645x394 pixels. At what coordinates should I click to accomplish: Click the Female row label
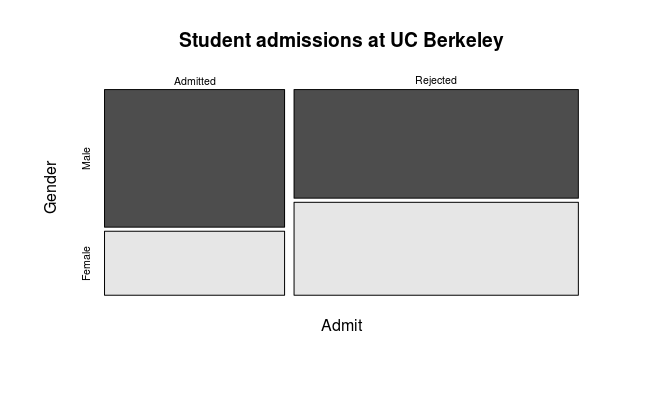(x=86, y=263)
